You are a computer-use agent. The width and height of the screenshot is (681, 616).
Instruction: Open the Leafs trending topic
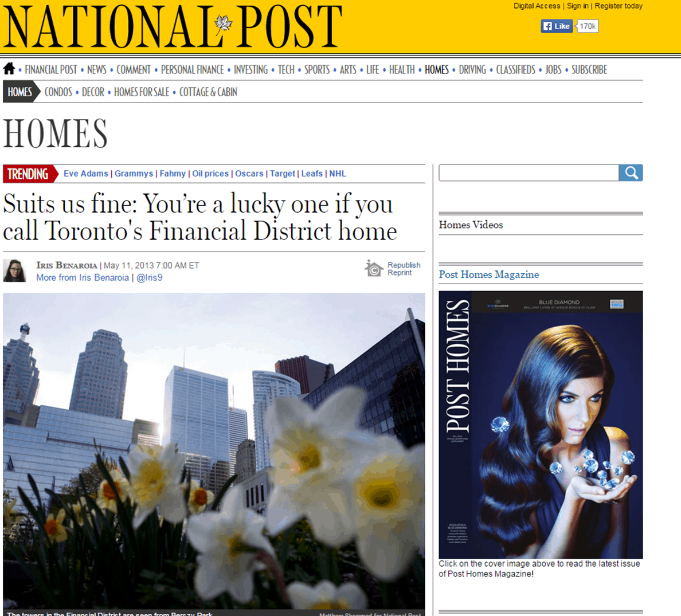tap(312, 174)
